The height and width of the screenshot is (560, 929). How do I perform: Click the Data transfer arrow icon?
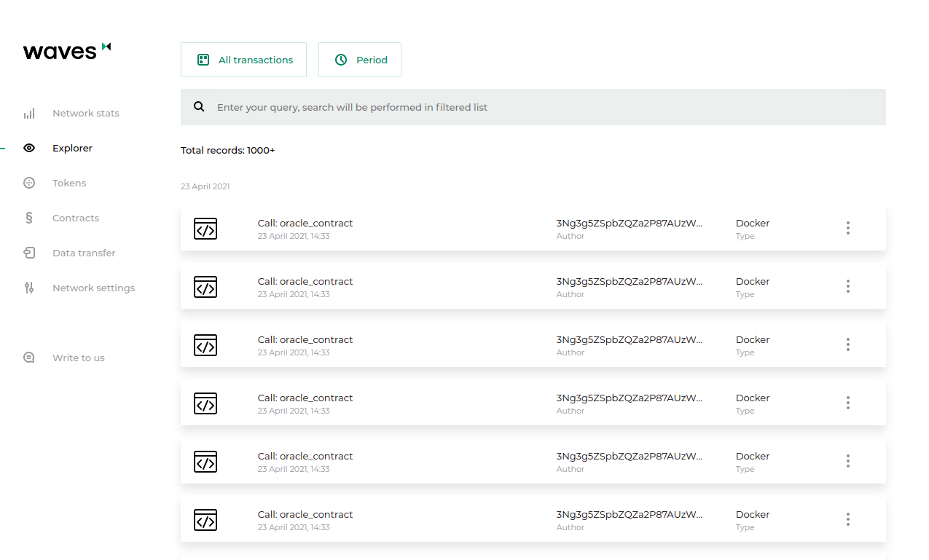point(29,253)
